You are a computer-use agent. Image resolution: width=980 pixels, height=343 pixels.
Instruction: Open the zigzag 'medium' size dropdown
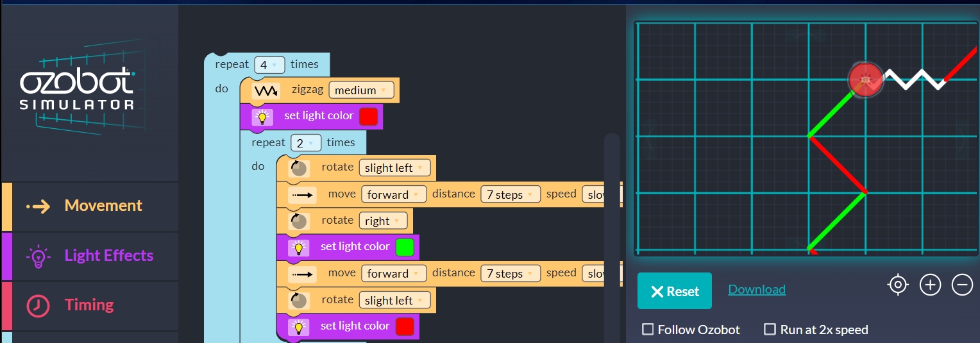click(x=361, y=90)
